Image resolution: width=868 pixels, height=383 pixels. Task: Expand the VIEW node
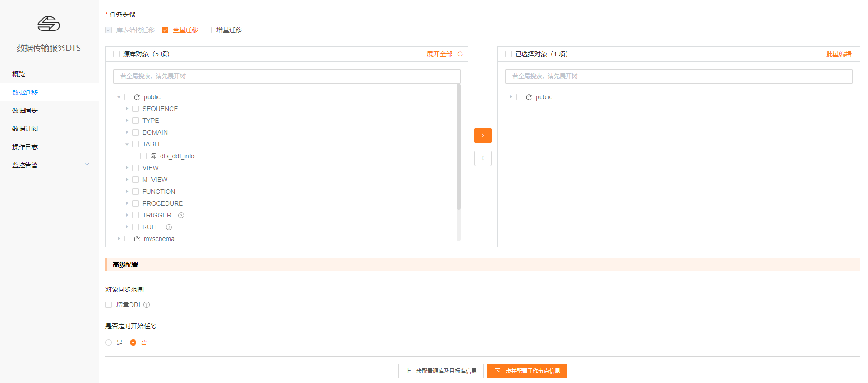pyautogui.click(x=127, y=168)
